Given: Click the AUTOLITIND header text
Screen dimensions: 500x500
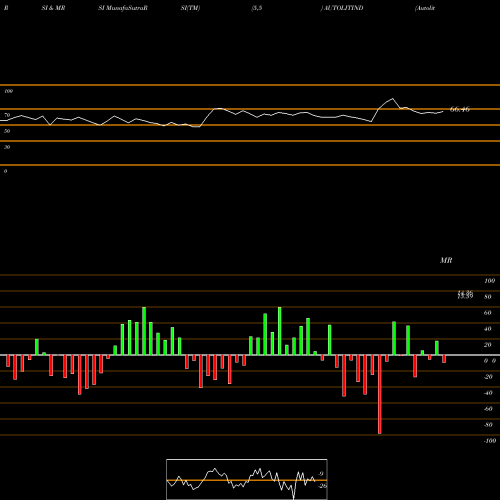Looking at the screenshot, I should click(x=343, y=8).
